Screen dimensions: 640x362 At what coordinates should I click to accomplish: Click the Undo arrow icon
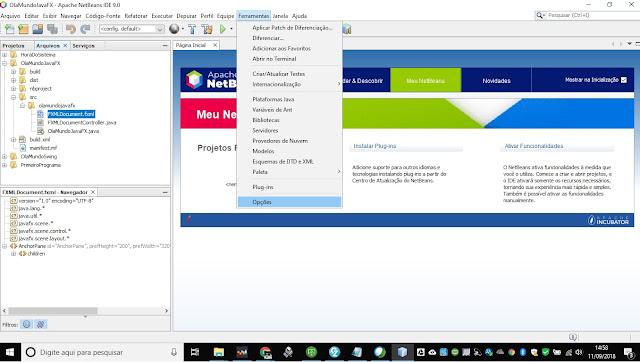71,29
